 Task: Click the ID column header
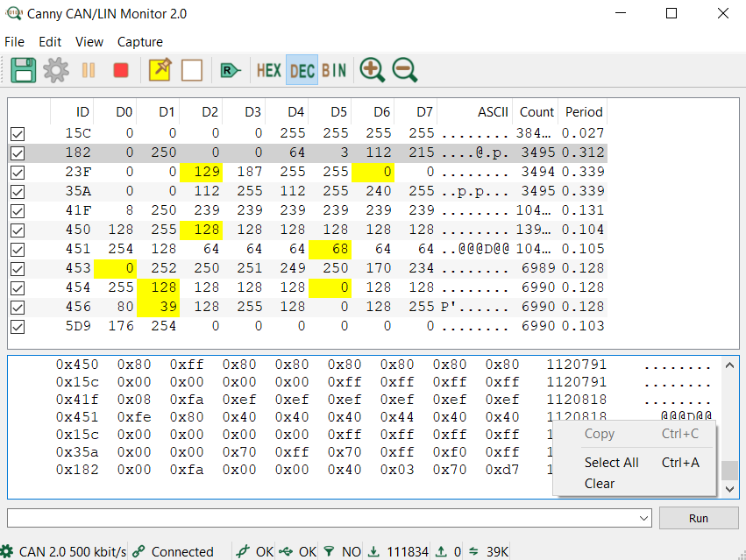click(72, 112)
